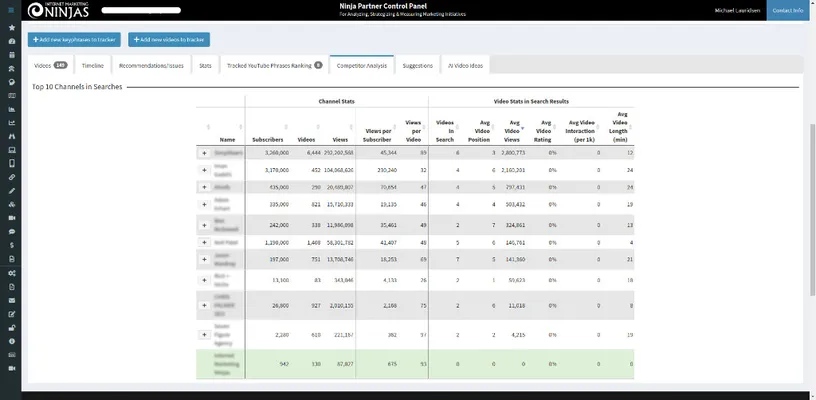Expand the row with 2,280 subscribers

click(x=204, y=334)
